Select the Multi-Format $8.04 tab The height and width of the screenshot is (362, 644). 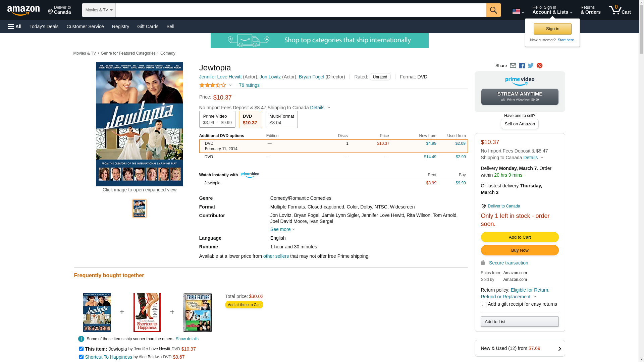click(x=281, y=119)
